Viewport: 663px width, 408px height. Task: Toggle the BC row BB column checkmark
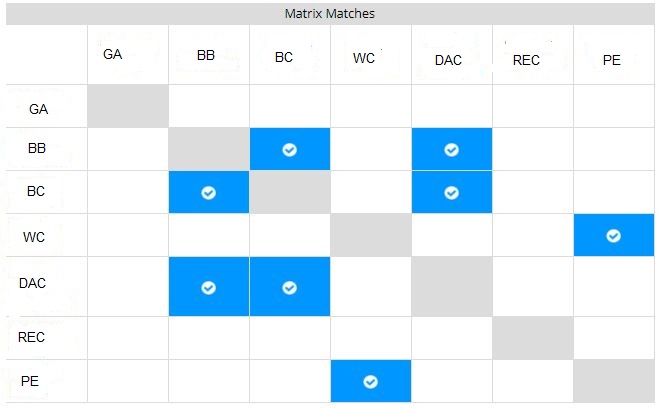pos(208,192)
